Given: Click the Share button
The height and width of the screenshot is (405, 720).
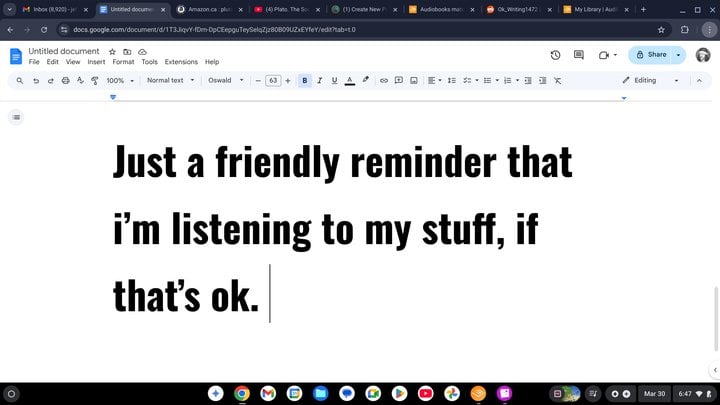Looking at the screenshot, I should click(652, 55).
